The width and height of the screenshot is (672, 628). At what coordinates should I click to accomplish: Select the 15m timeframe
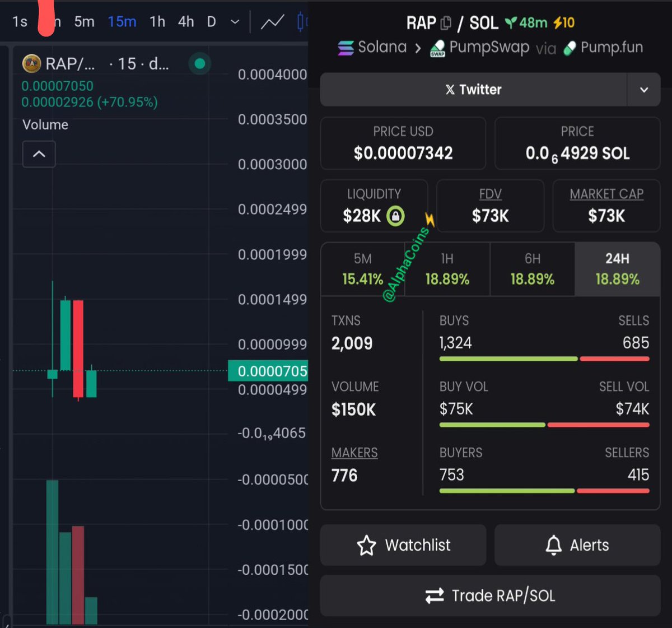[x=122, y=22]
